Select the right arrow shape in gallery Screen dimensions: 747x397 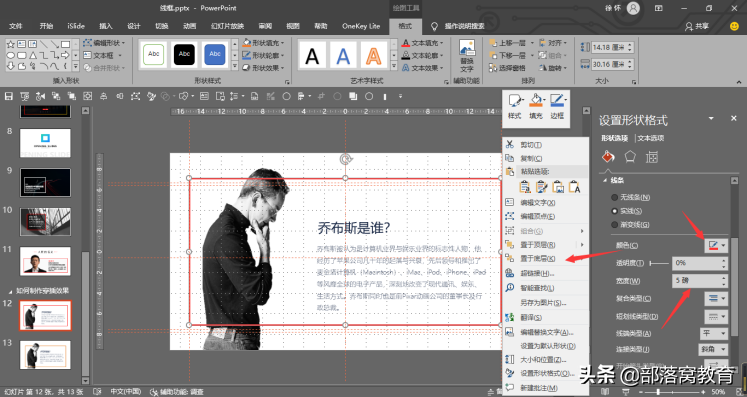click(x=65, y=55)
